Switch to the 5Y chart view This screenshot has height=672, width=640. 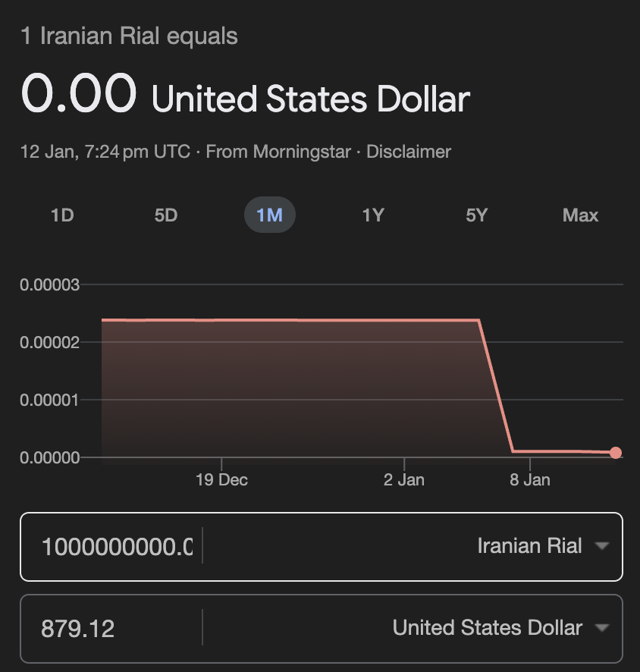[x=476, y=215]
